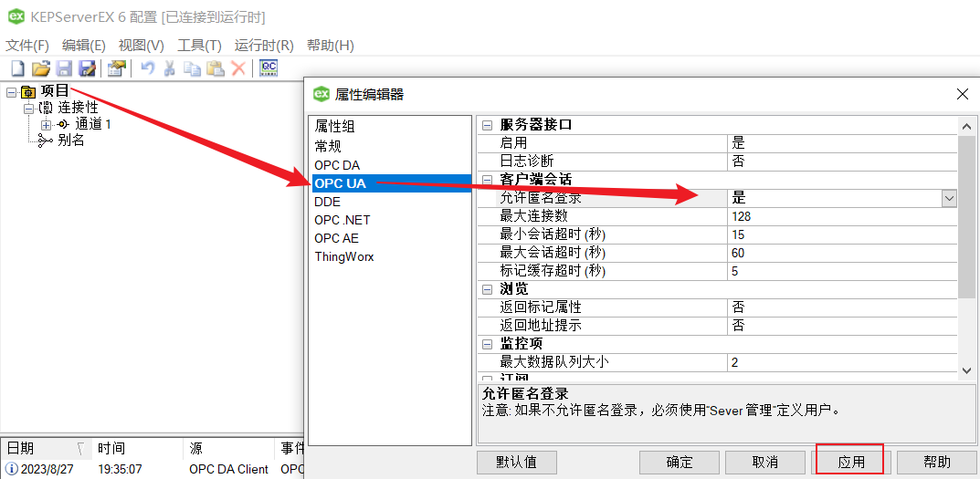Click the Cut scissors icon

(x=169, y=68)
